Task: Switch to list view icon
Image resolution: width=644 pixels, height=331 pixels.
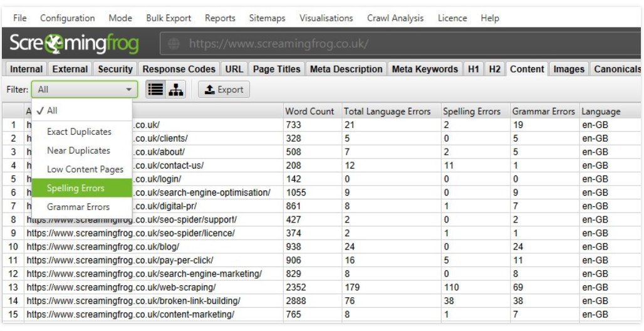Action: 155,89
